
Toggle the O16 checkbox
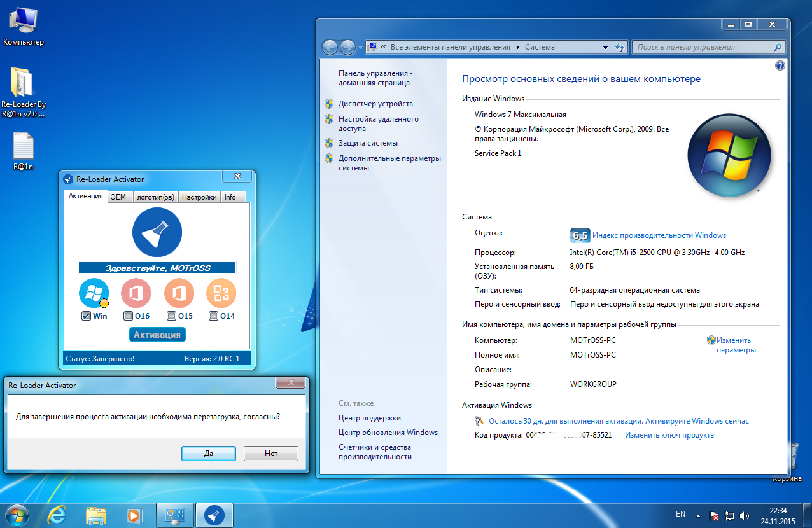(128, 316)
